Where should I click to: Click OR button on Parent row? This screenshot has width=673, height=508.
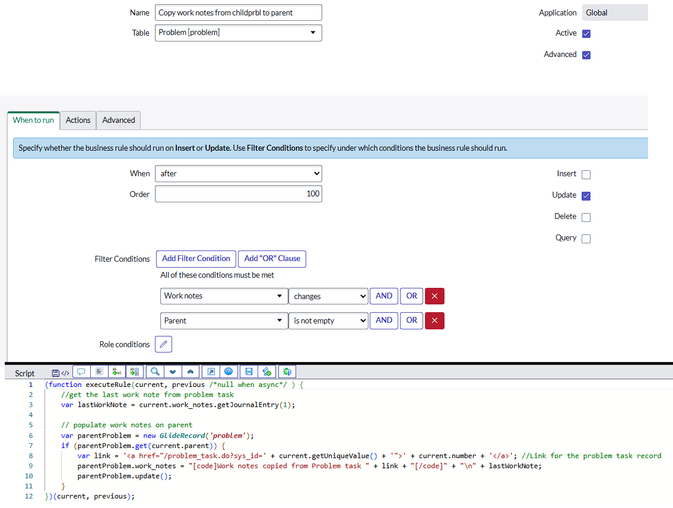(x=412, y=321)
